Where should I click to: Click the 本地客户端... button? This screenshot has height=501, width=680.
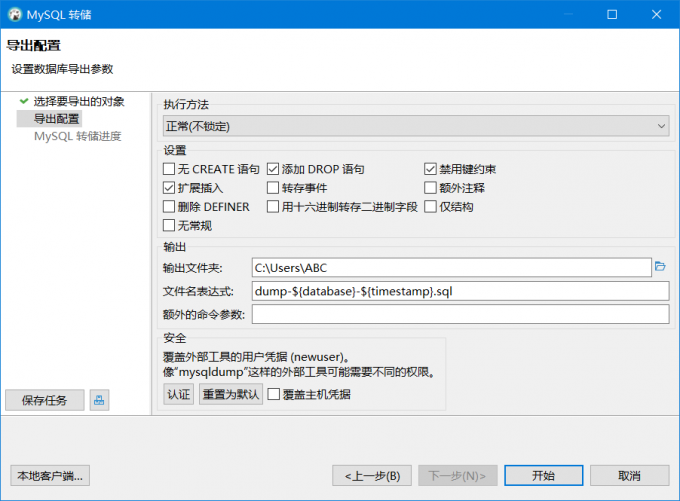coord(50,476)
